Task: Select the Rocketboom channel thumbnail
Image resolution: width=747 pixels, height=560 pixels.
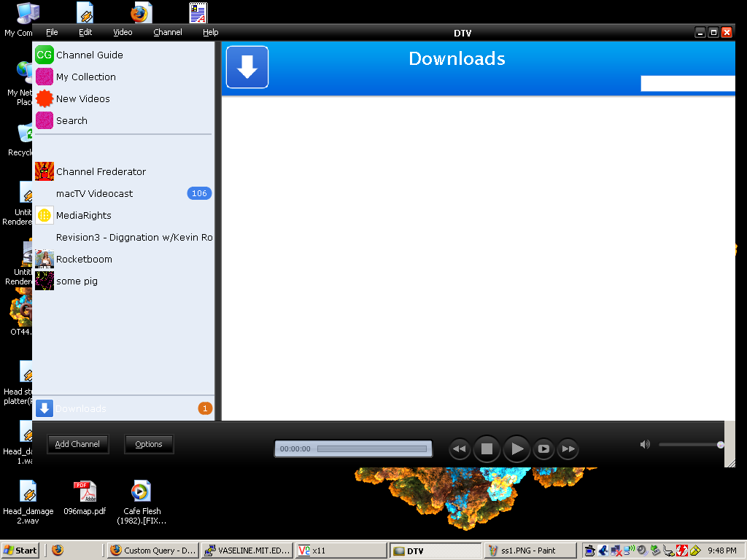Action: tap(44, 259)
